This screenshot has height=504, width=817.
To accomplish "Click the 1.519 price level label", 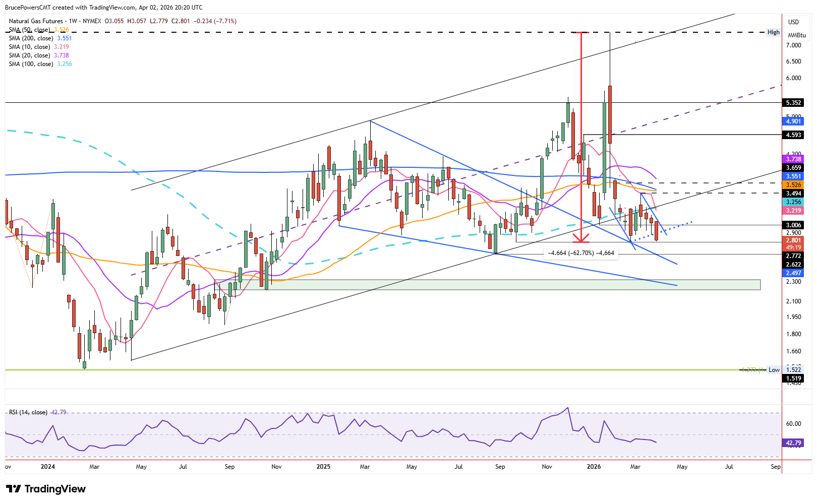I will coord(793,379).
